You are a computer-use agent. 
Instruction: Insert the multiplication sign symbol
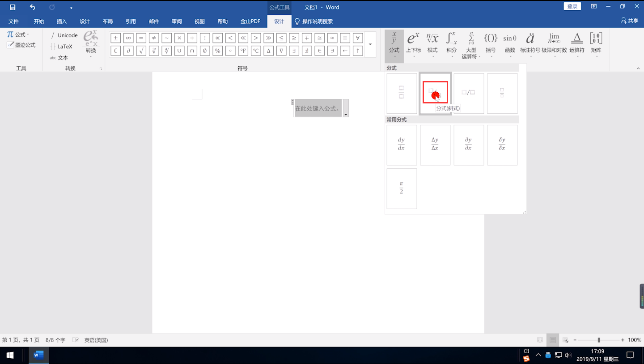coord(179,38)
